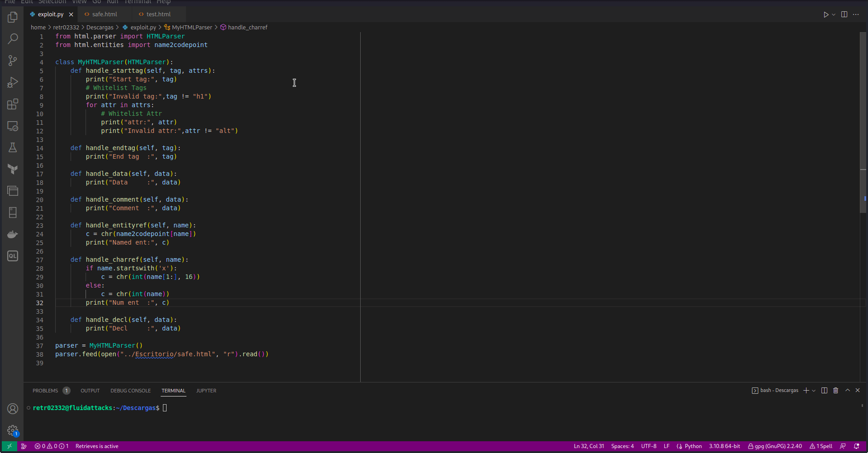Viewport: 868px width, 453px height.
Task: Open the Manage gear icon
Action: click(x=13, y=430)
